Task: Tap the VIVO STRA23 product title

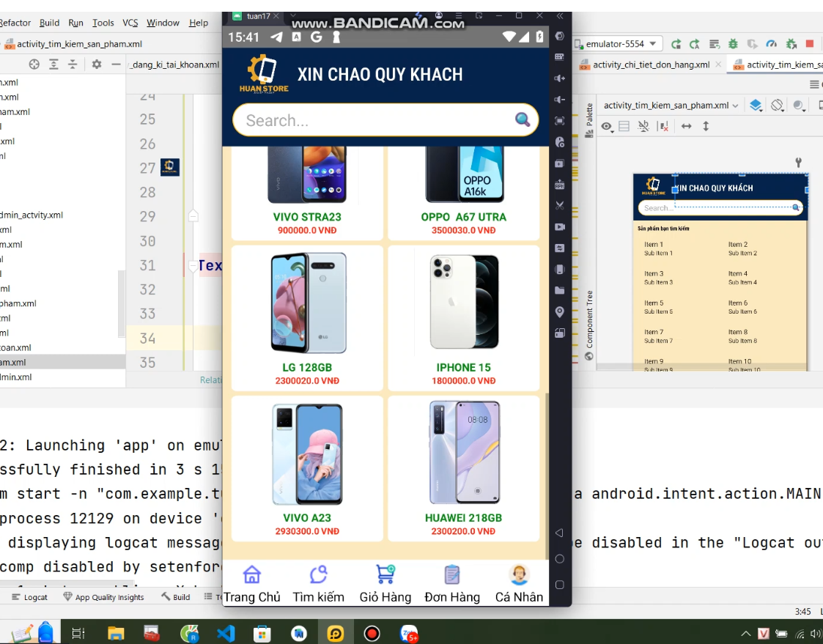Action: [x=307, y=217]
